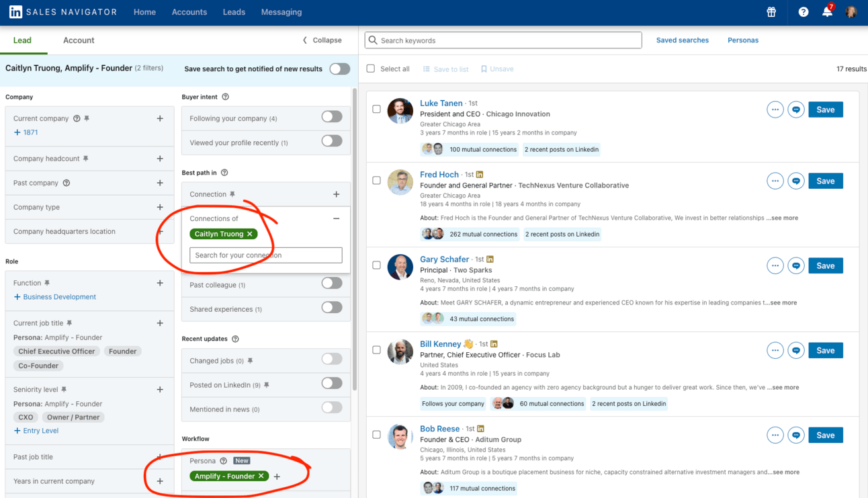Open the profile avatar menu

851,12
